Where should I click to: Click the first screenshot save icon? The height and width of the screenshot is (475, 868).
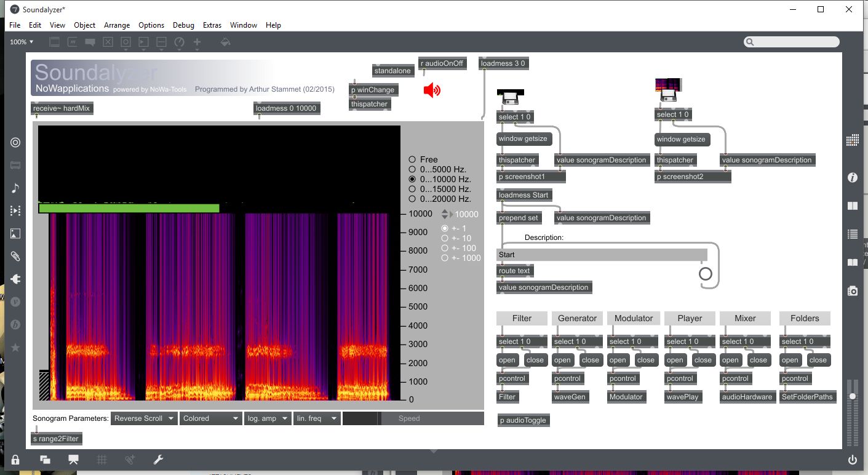point(509,97)
